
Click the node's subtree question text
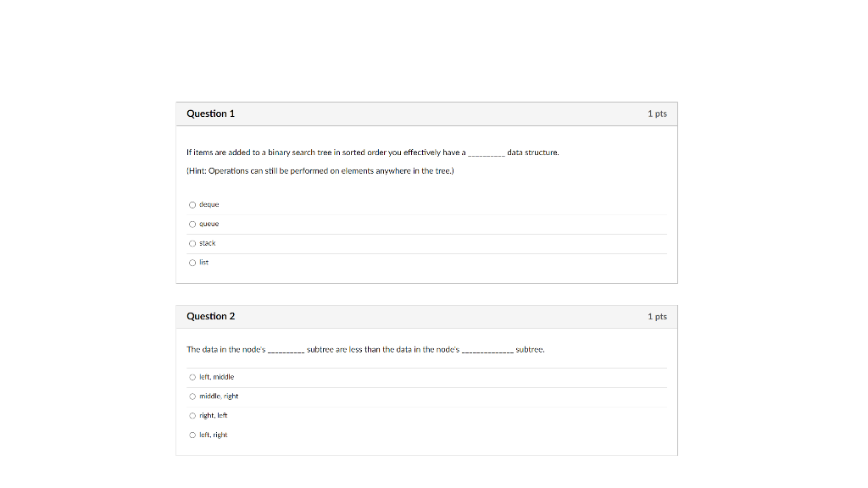pyautogui.click(x=365, y=350)
